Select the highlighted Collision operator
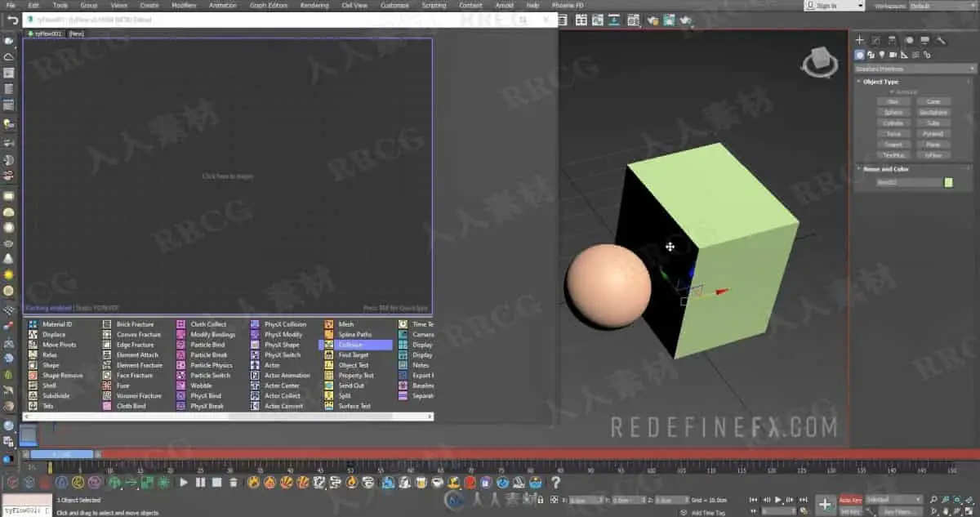The width and height of the screenshot is (980, 517). click(x=356, y=345)
